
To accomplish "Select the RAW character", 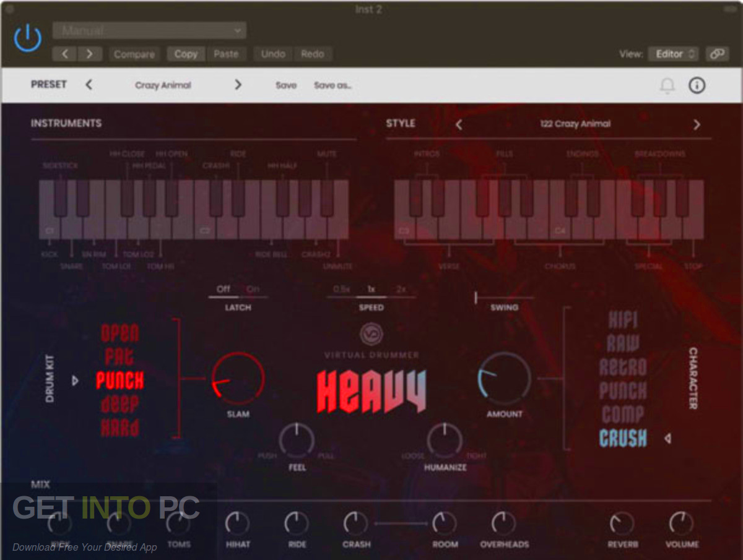I will (x=622, y=343).
